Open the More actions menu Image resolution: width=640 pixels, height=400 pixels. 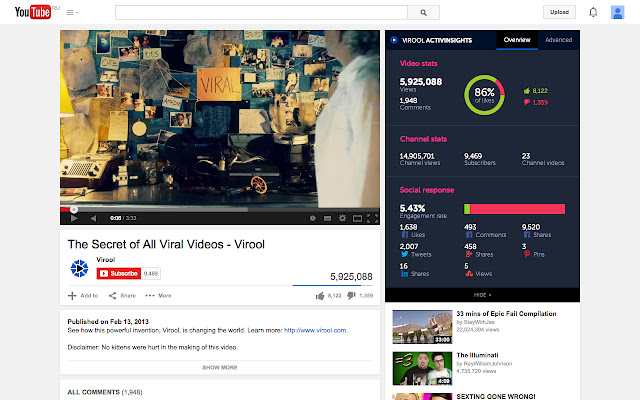[x=158, y=296]
